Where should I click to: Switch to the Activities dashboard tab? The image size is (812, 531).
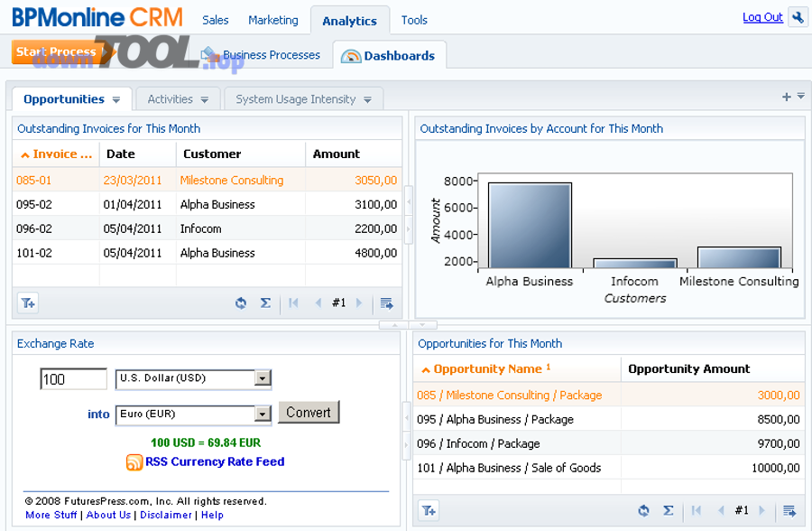(x=171, y=99)
